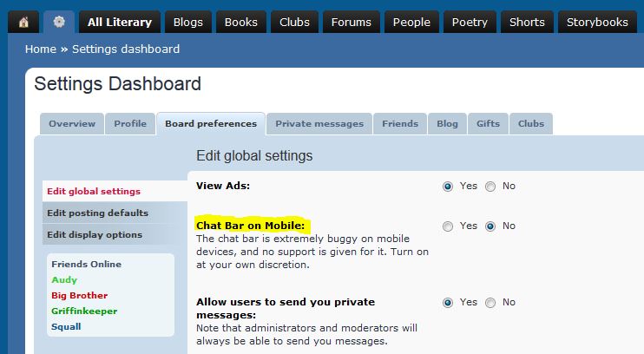Click the Griffinkeeper friend link
This screenshot has width=644, height=354.
coord(84,311)
